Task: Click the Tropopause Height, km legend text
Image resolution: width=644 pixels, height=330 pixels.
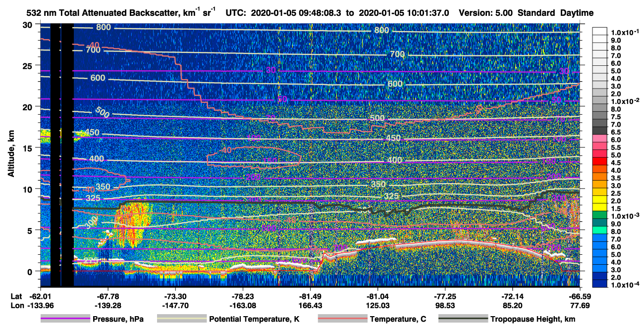Action: [533, 319]
